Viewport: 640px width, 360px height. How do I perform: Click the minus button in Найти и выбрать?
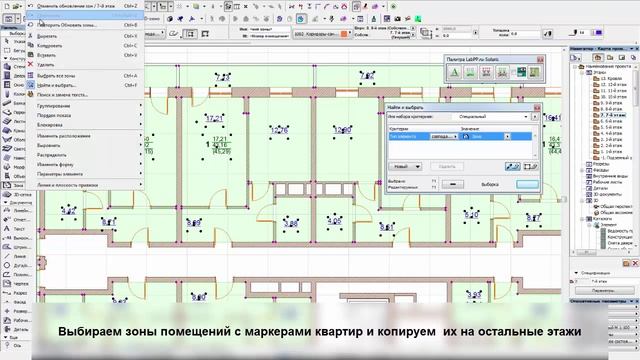tap(453, 184)
